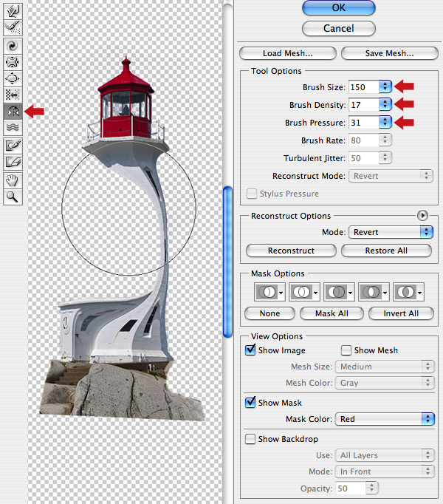Click the Brush Pressure value field

[364, 123]
